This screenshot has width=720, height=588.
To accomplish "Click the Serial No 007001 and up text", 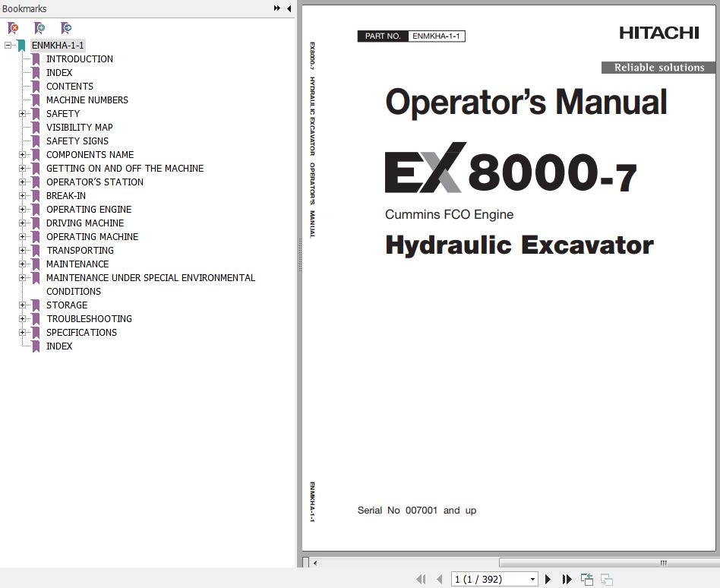I will (417, 511).
